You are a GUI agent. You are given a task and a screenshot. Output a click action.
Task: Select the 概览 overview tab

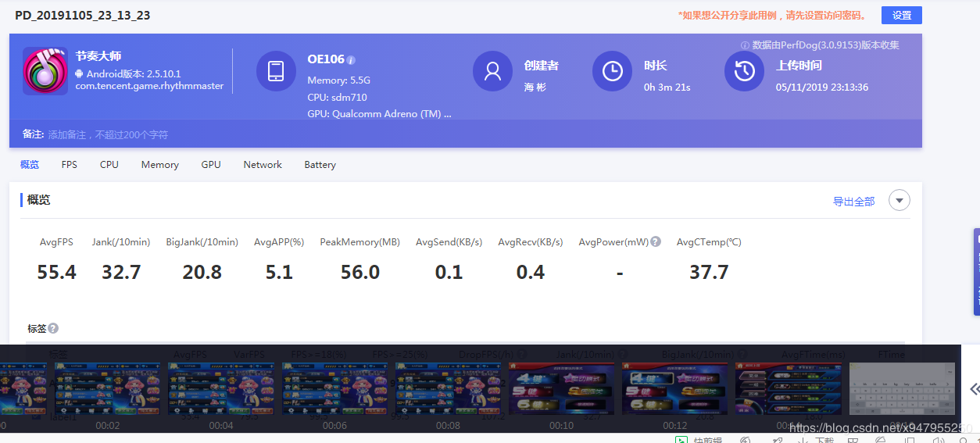pos(30,165)
